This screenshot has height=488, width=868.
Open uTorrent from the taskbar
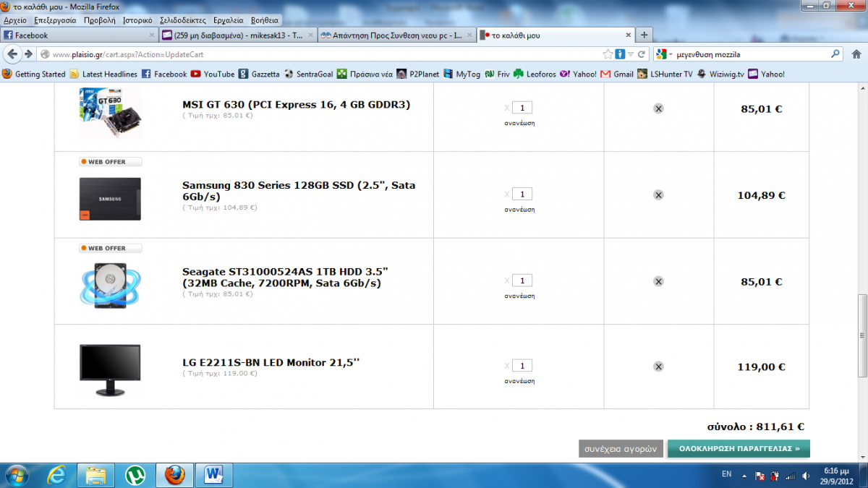[135, 475]
